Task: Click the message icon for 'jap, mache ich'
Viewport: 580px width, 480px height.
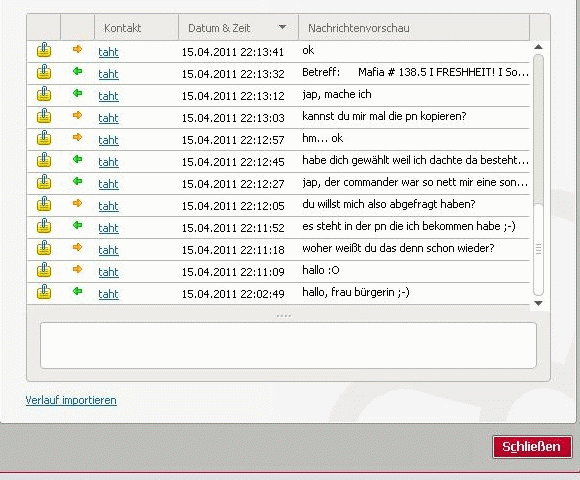Action: (x=44, y=94)
